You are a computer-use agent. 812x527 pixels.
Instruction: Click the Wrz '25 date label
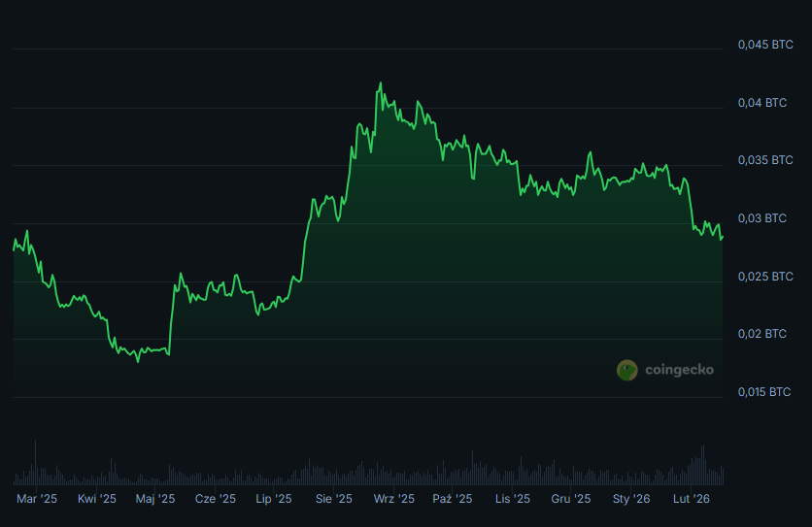(394, 499)
